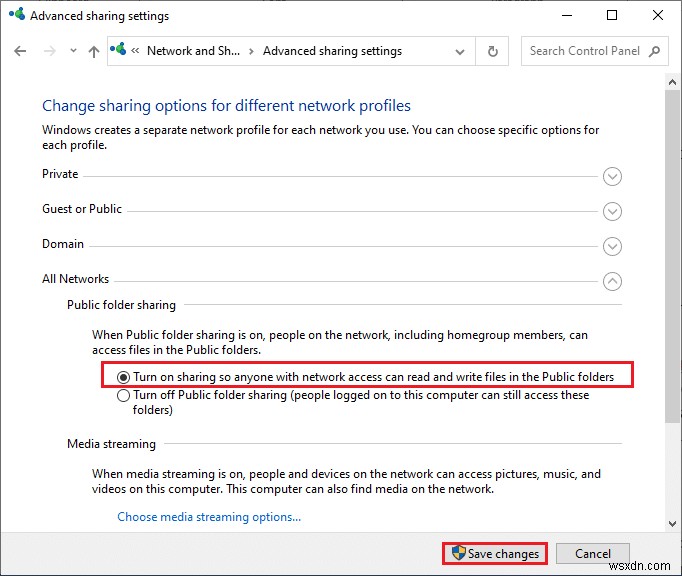Click the Domain label text
Viewport: 682px width, 576px height.
(63, 244)
